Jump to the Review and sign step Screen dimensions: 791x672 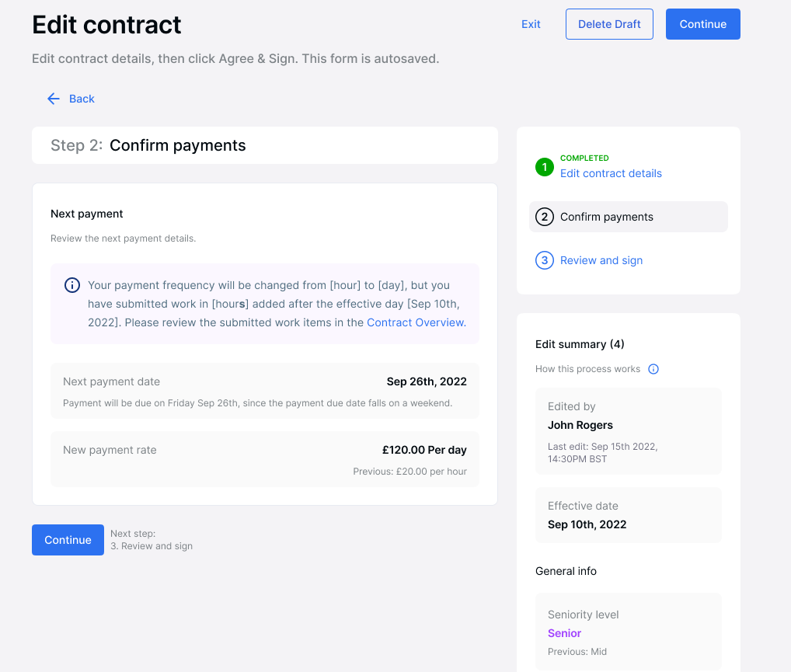point(601,260)
